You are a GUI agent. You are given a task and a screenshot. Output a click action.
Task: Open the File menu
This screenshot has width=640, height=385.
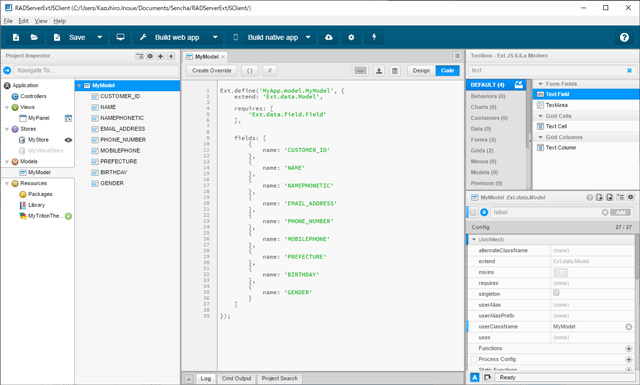tap(8, 21)
